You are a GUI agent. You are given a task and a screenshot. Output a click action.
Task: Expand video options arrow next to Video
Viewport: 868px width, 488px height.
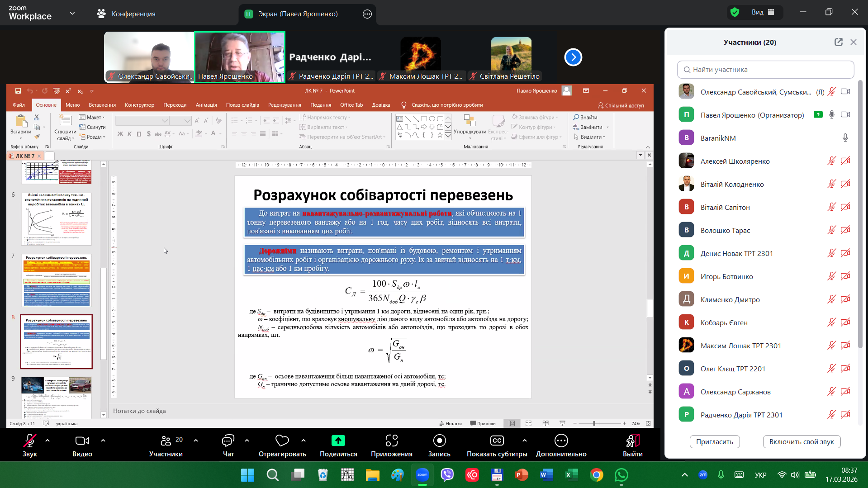(x=103, y=440)
